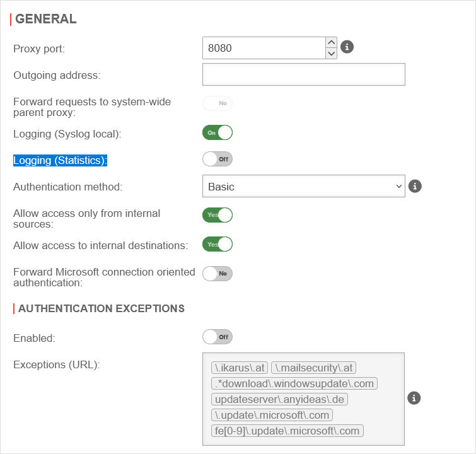Viewport: 476px width, 454px height.
Task: Enable Forward Microsoft connection oriented authentication
Action: pyautogui.click(x=218, y=273)
